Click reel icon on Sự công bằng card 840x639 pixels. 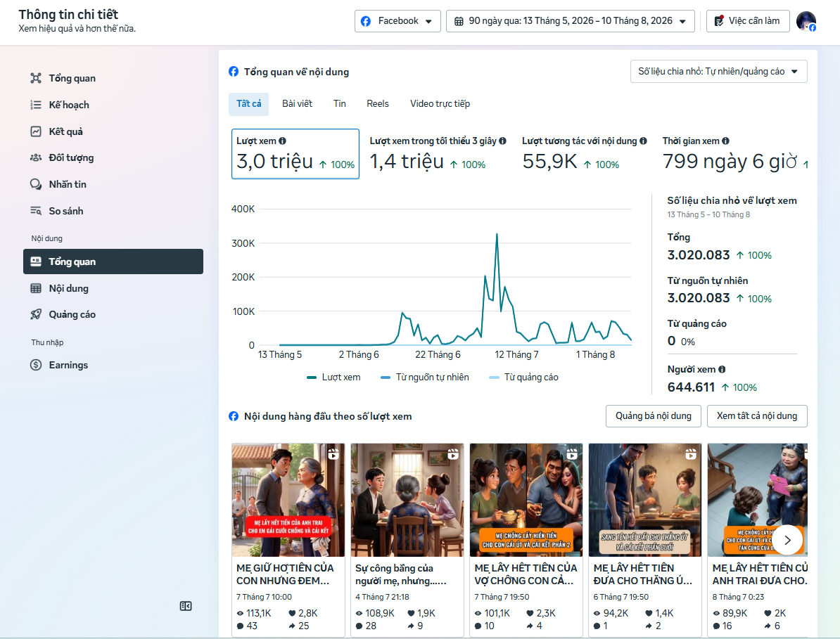[453, 454]
